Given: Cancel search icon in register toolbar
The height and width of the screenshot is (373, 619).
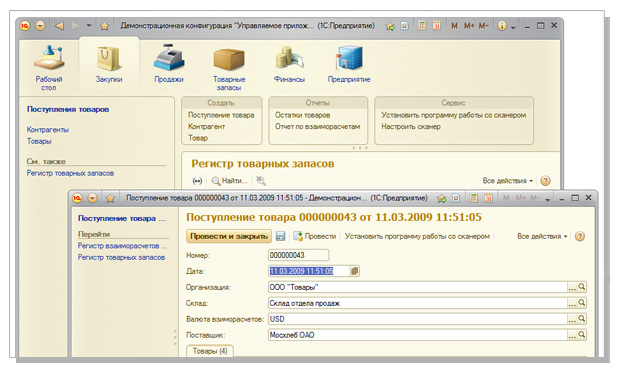Looking at the screenshot, I should coord(261,181).
